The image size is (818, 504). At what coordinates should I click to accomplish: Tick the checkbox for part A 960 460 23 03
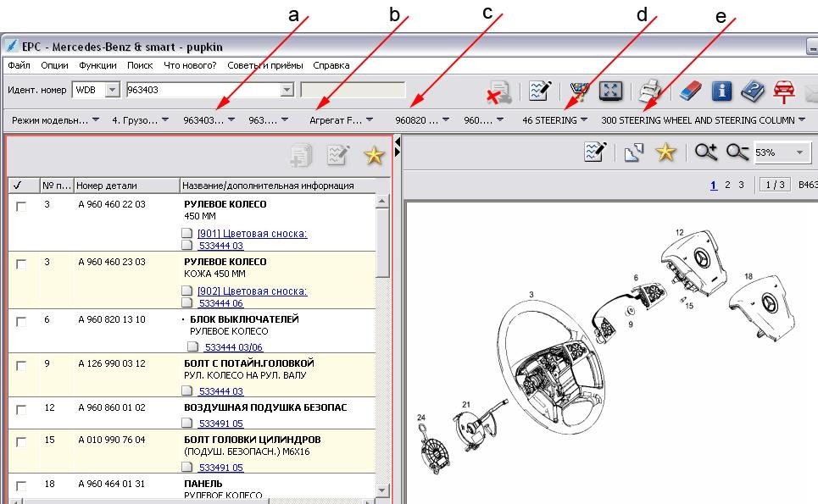point(21,263)
